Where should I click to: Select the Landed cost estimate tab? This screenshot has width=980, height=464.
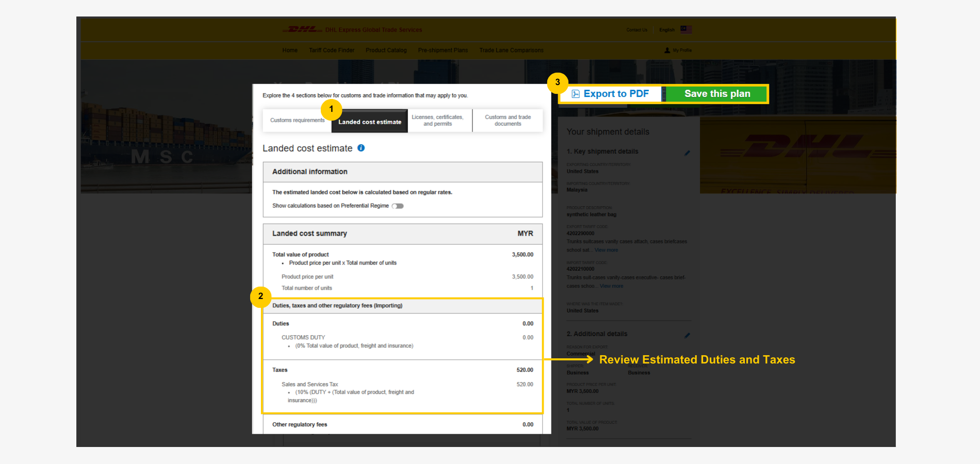click(x=370, y=121)
